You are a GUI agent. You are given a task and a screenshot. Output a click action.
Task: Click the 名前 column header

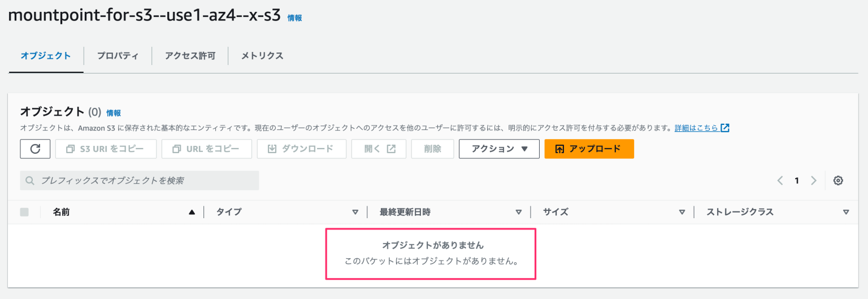62,212
